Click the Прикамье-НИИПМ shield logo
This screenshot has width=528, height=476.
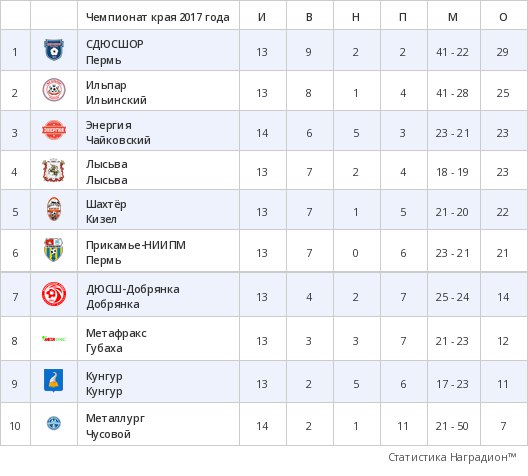point(54,249)
